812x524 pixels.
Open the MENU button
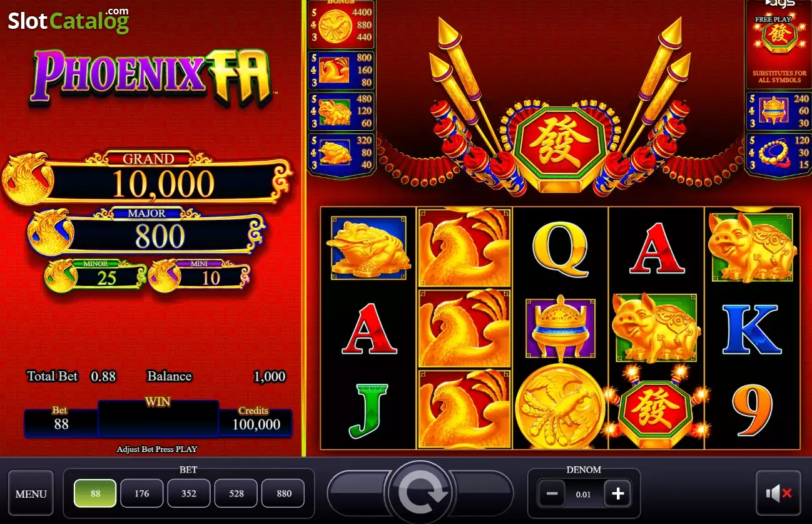tap(31, 493)
